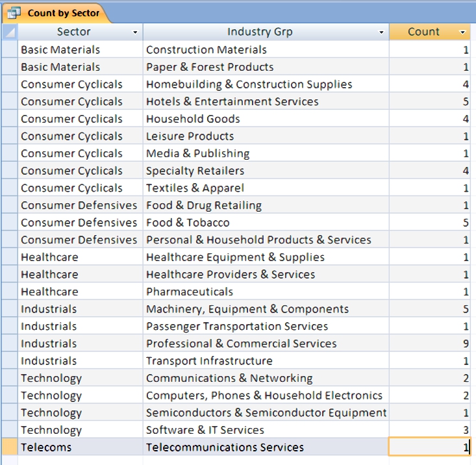Click Sector cell in Pharmaceuticals row
Viewport: 476px width, 465px height.
tap(80, 292)
